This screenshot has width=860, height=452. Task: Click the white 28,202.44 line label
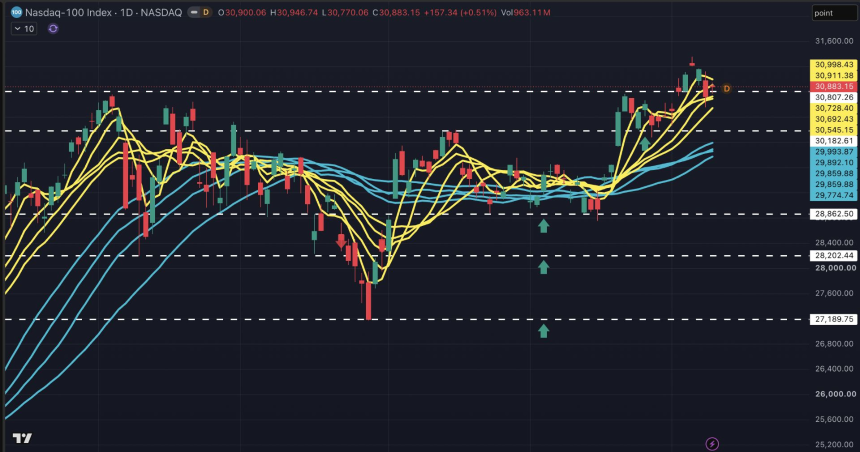pos(833,256)
